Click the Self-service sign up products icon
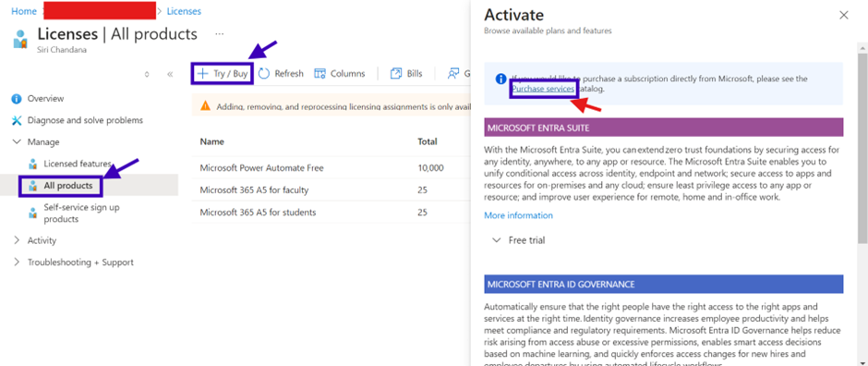868x366 pixels. point(32,213)
